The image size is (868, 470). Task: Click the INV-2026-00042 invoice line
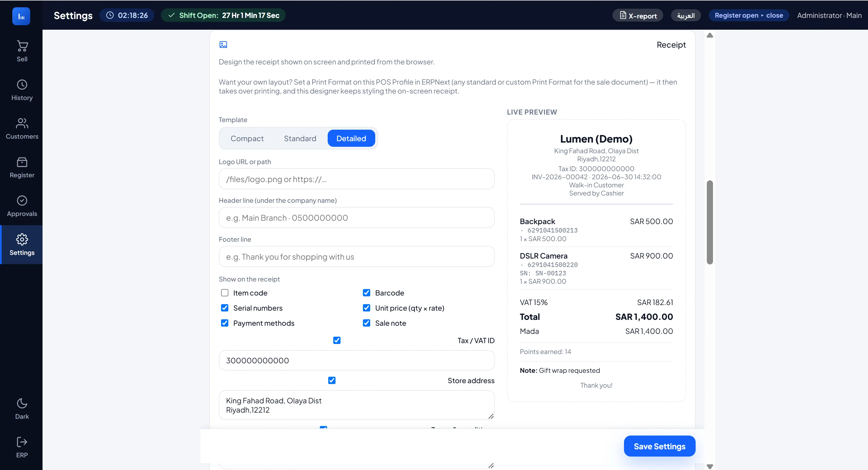[596, 177]
